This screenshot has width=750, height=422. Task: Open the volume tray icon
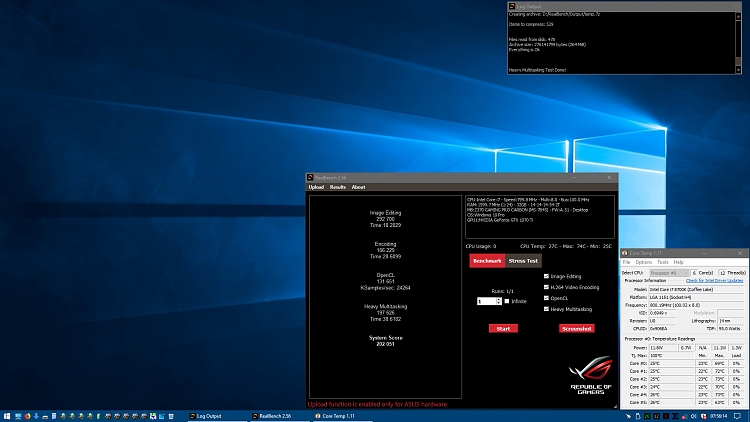pyautogui.click(x=694, y=416)
